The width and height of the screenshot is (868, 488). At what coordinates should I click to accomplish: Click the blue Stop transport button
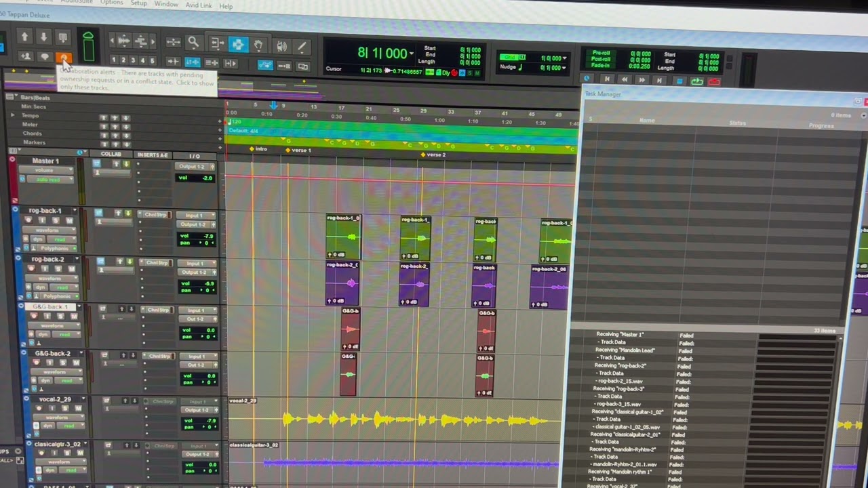[x=679, y=81]
